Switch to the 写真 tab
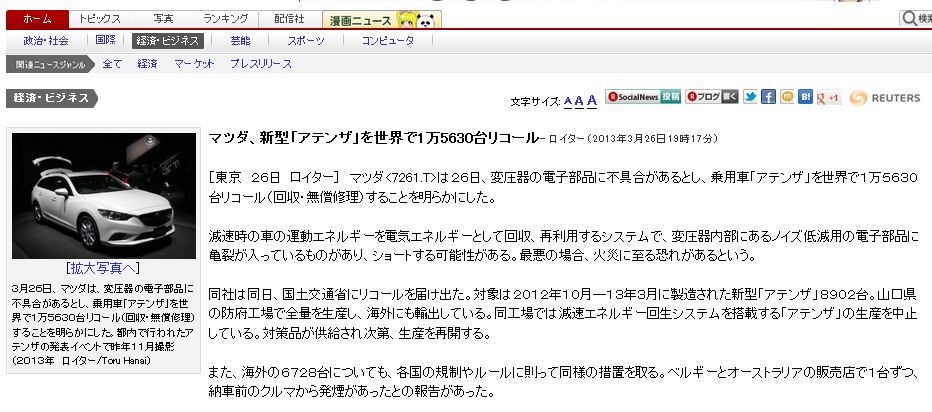The height and width of the screenshot is (412, 932). pyautogui.click(x=163, y=19)
